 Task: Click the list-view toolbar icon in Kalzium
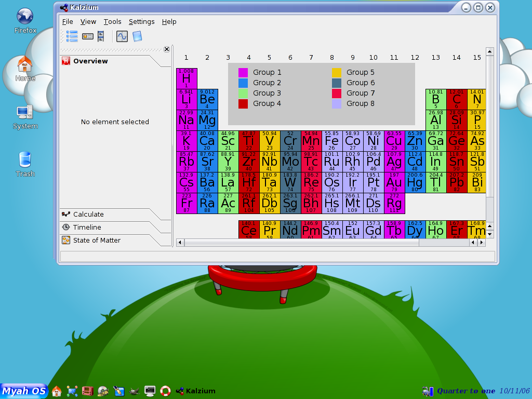(72, 36)
